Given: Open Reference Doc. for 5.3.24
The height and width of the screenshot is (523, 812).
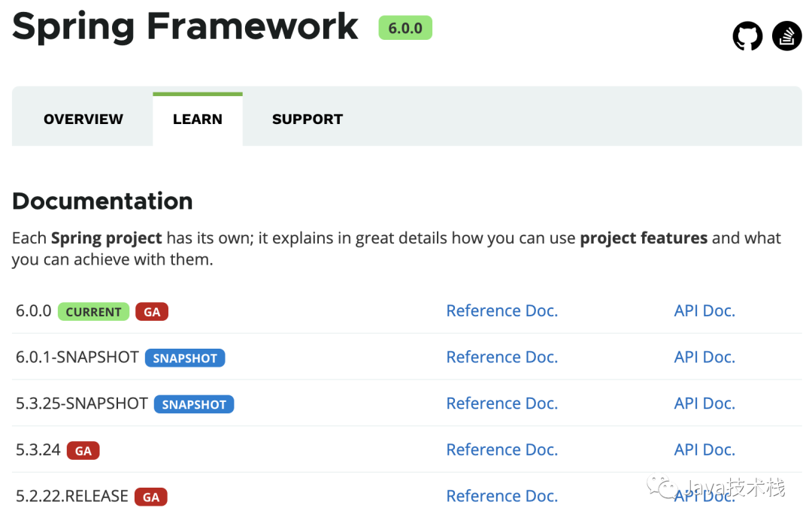Looking at the screenshot, I should (x=501, y=449).
